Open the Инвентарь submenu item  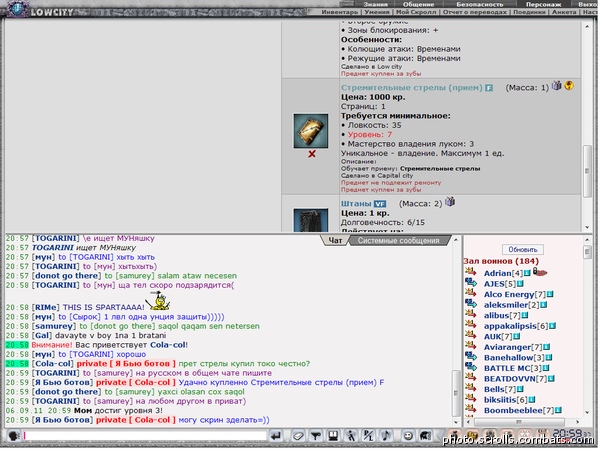(340, 12)
